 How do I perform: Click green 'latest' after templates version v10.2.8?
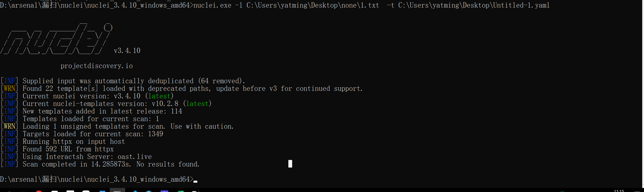(197, 104)
